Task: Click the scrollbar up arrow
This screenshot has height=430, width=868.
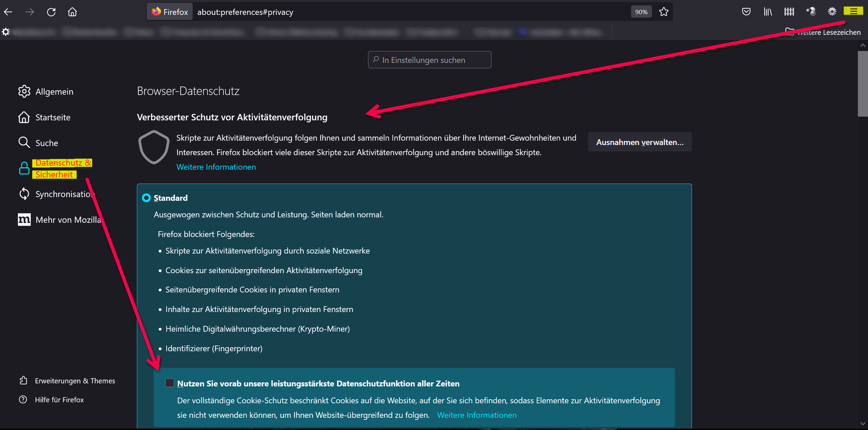Action: 863,45
